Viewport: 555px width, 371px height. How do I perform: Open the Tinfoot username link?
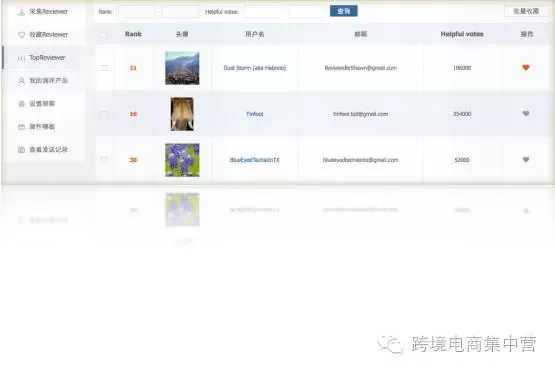(254, 114)
